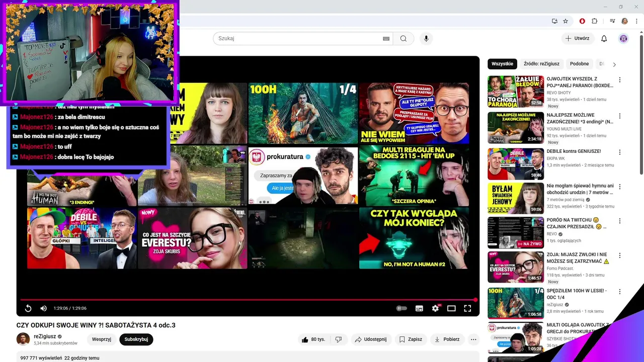The width and height of the screenshot is (644, 362).
Task: Click the Wesprzyj button
Action: [102, 339]
